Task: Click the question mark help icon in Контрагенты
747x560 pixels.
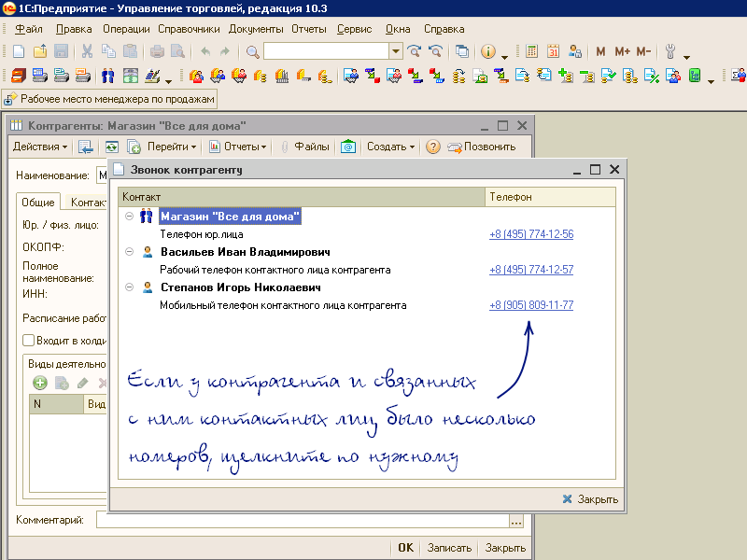Action: (432, 147)
